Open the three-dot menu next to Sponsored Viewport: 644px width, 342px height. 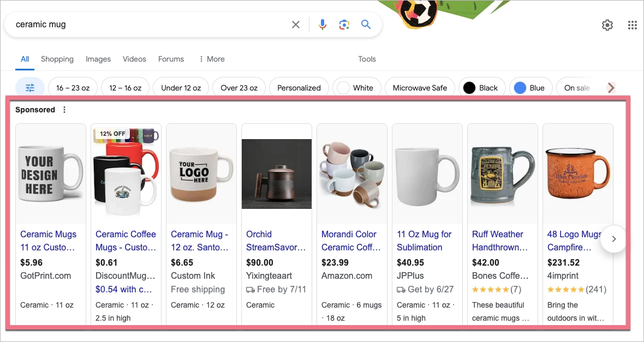64,109
